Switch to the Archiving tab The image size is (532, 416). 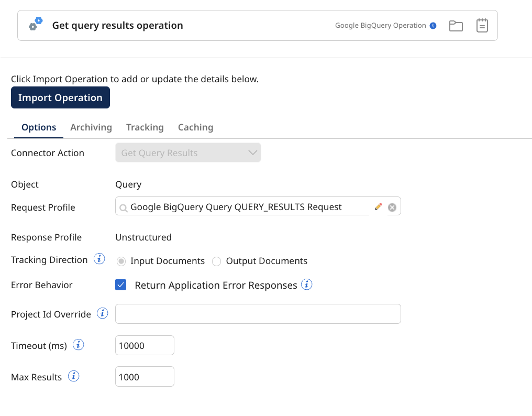(91, 127)
